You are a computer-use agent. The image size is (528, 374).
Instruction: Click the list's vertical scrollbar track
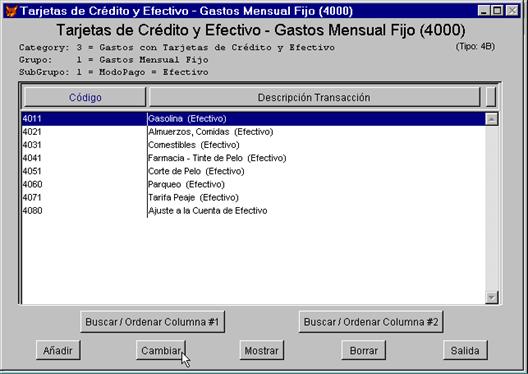tap(492, 208)
